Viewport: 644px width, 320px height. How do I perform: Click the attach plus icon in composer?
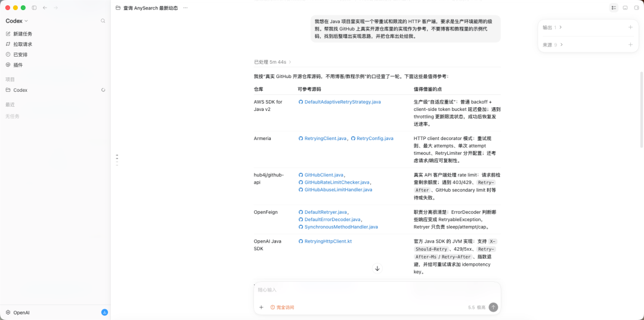(261, 307)
